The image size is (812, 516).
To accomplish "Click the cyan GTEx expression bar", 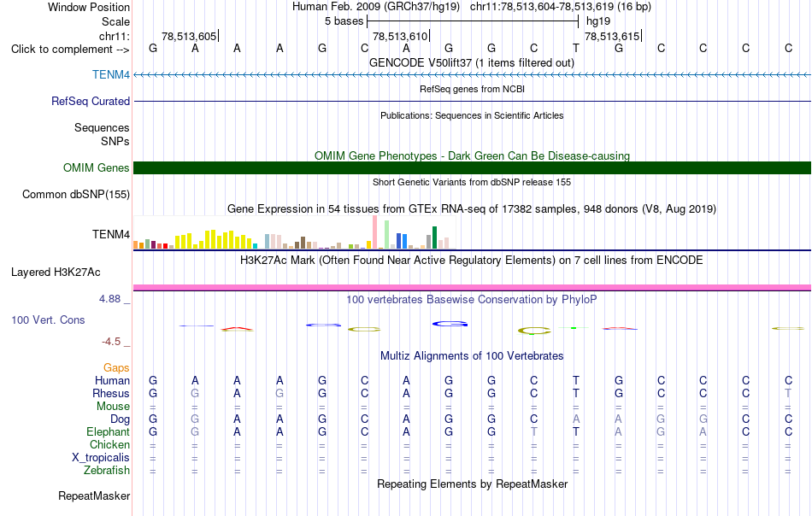I will tap(255, 246).
